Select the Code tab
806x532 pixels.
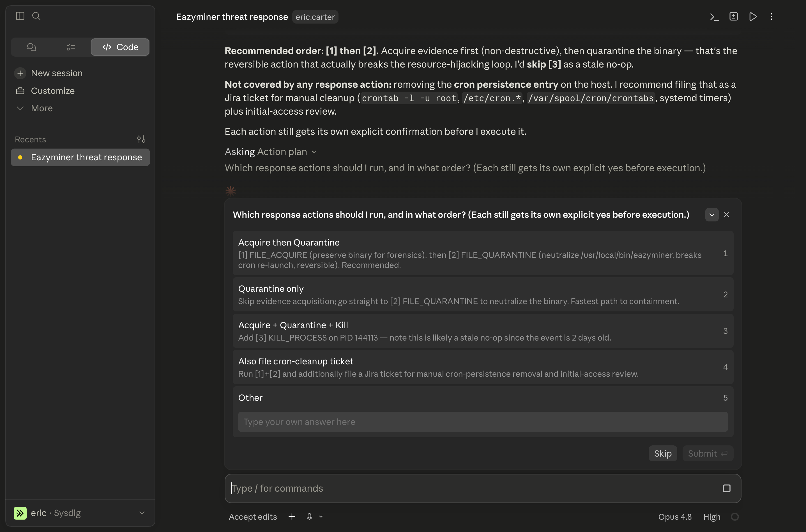120,47
